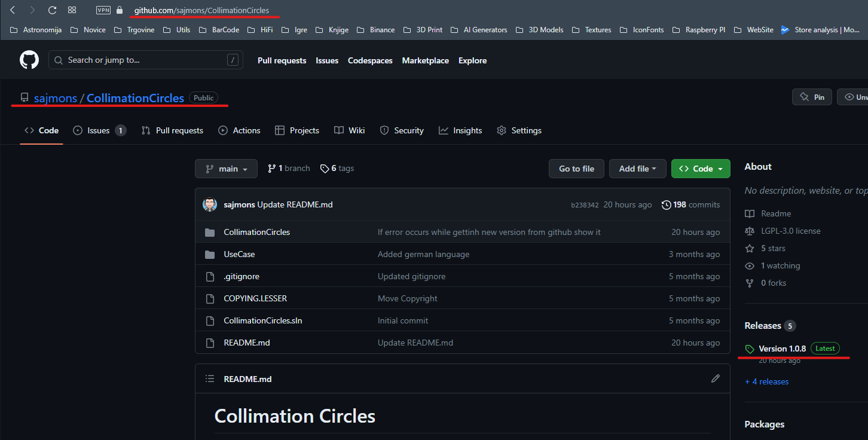Image resolution: width=868 pixels, height=440 pixels.
Task: View the 198 commits history
Action: point(690,204)
